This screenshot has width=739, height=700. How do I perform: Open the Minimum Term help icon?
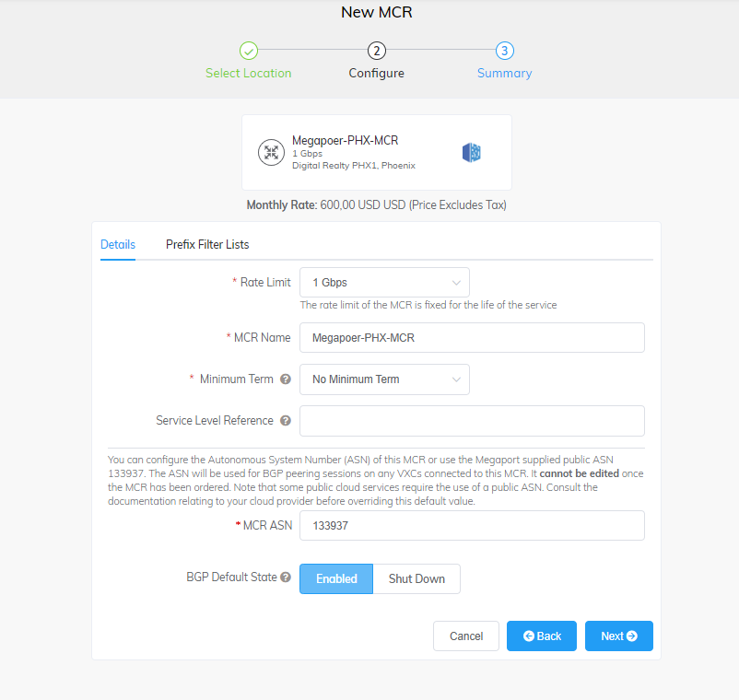coord(286,379)
